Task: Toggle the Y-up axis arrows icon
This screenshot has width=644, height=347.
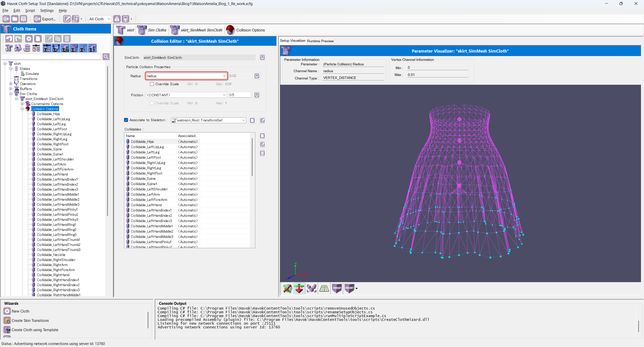Action: point(299,288)
